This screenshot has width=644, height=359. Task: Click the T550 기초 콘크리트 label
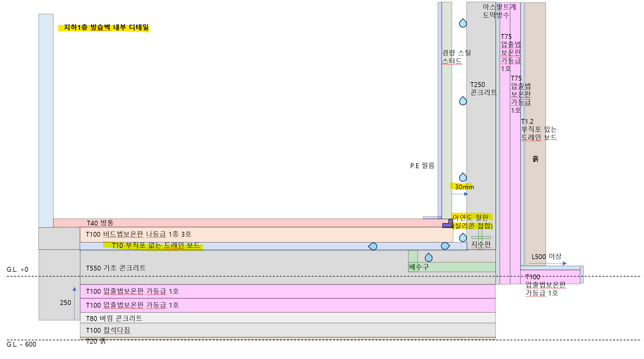pyautogui.click(x=116, y=268)
